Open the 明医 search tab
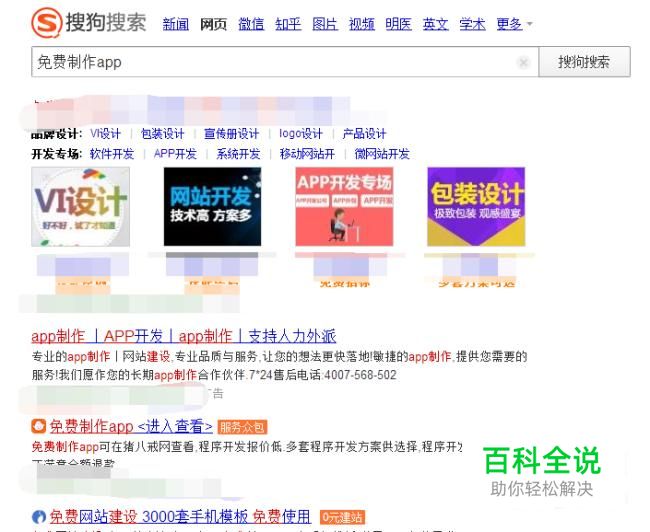 tap(398, 24)
